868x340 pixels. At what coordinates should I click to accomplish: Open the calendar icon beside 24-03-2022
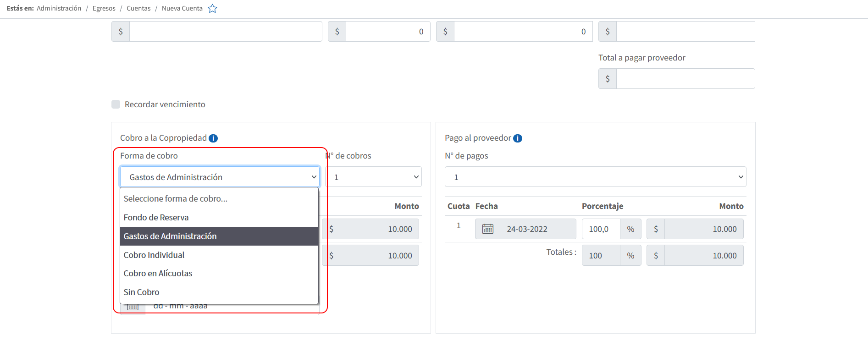487,229
